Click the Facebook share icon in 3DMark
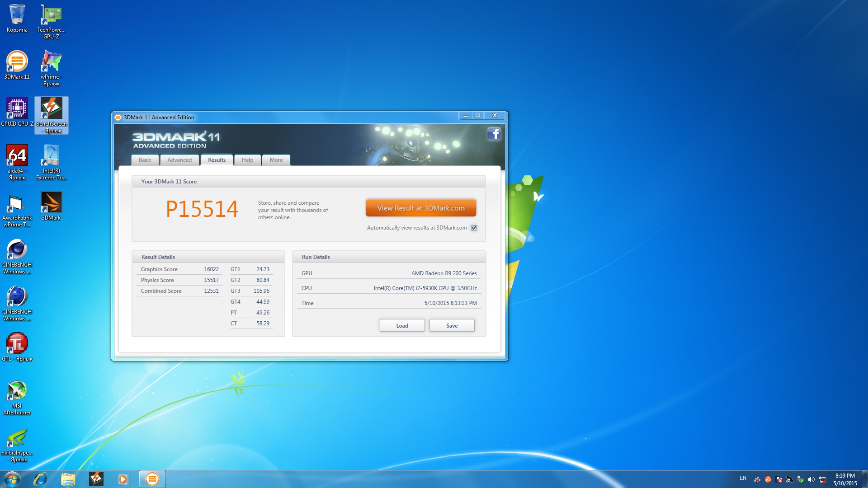 494,134
